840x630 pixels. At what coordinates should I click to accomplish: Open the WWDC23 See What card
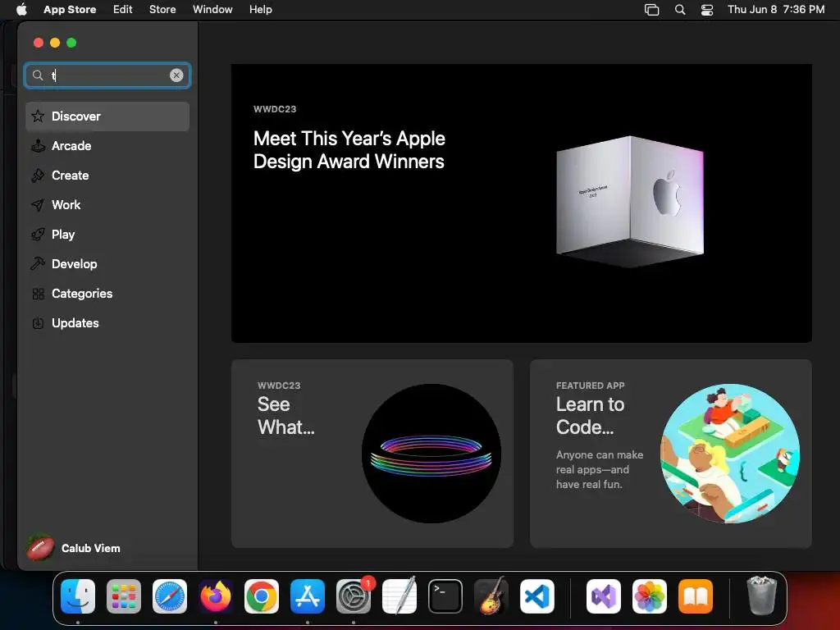pos(372,453)
